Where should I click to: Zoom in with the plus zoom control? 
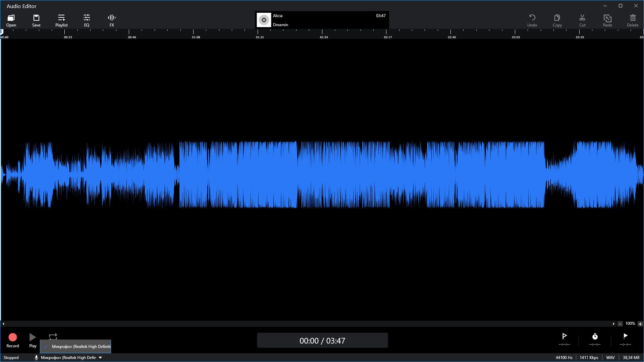click(x=641, y=324)
